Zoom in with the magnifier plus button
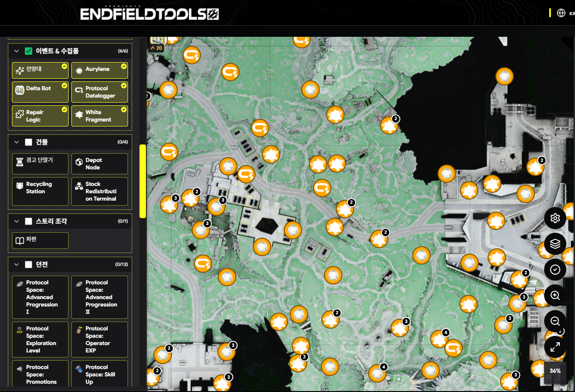The image size is (575, 392). pos(555,295)
